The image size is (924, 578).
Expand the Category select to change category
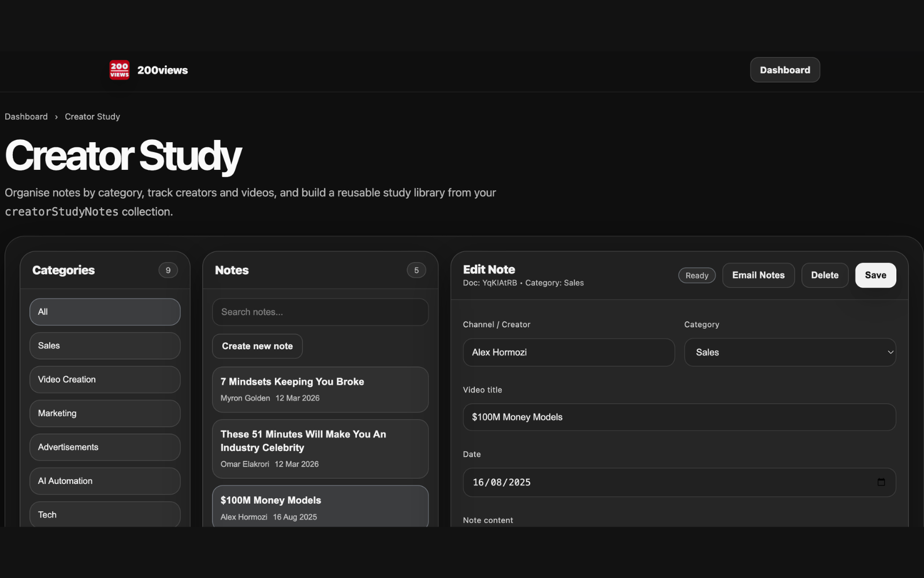coord(789,352)
